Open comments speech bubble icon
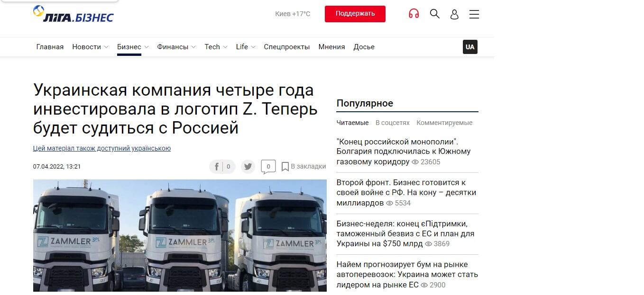The image size is (644, 295). pyautogui.click(x=268, y=167)
